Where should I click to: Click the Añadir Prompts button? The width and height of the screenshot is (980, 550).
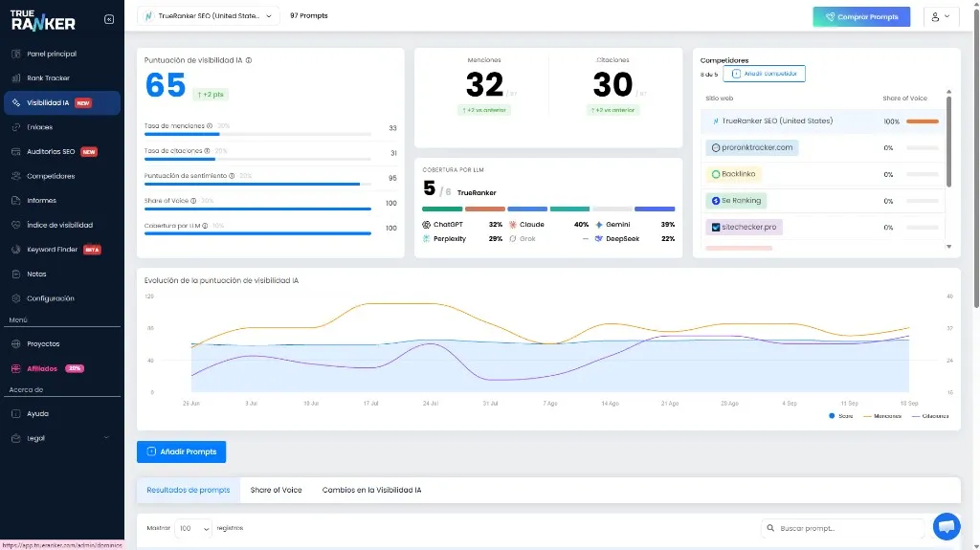(x=181, y=451)
